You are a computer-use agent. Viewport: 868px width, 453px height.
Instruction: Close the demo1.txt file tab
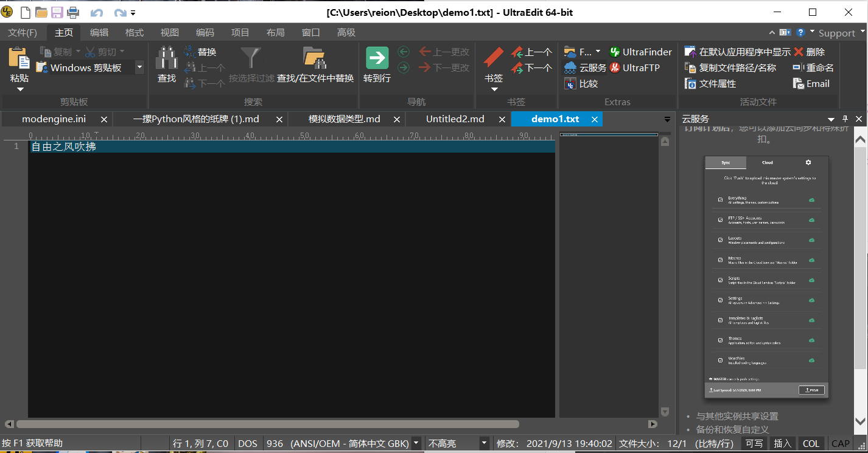tap(595, 119)
